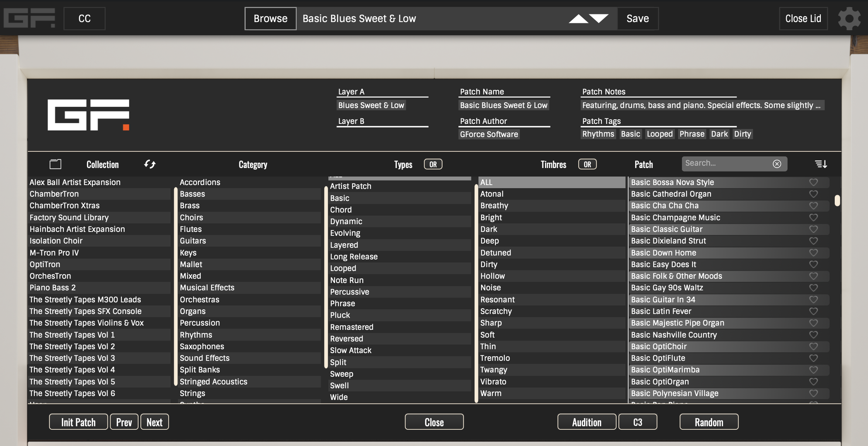Toggle the Types OR filter mode
The width and height of the screenshot is (868, 446).
[433, 164]
